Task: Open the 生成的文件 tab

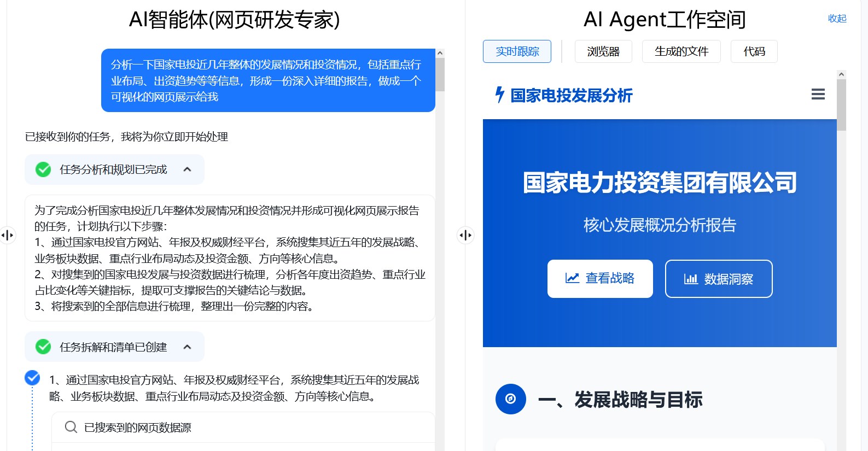Action: pos(681,51)
